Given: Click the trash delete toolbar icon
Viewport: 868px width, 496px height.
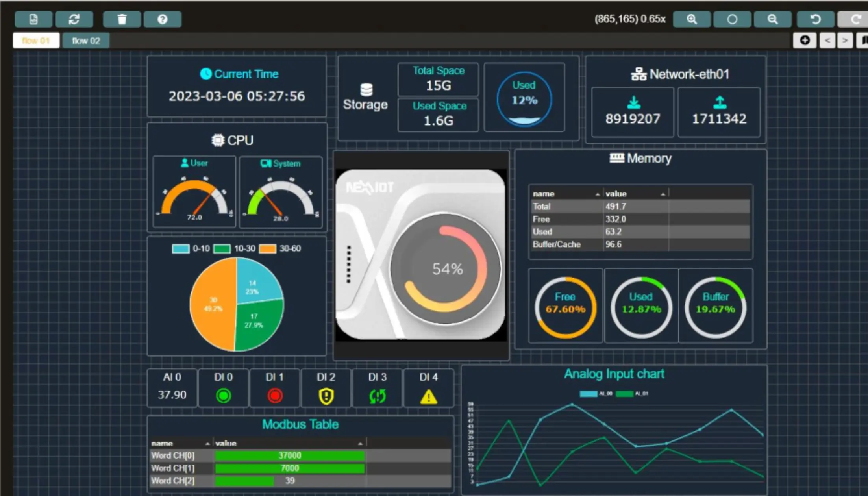Looking at the screenshot, I should click(122, 19).
